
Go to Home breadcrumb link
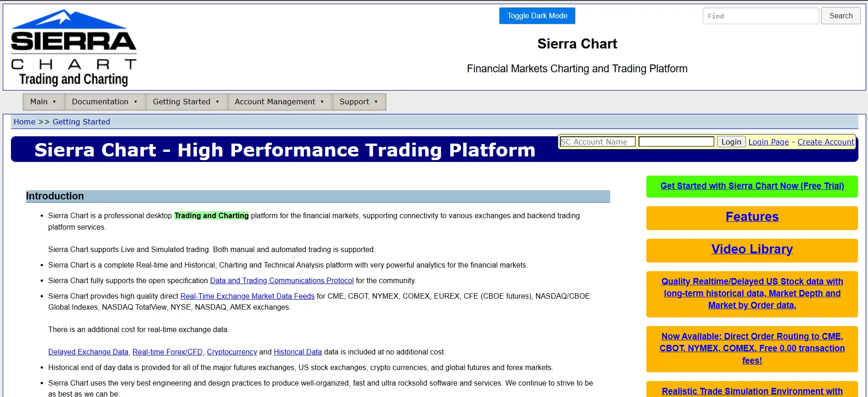coord(25,122)
